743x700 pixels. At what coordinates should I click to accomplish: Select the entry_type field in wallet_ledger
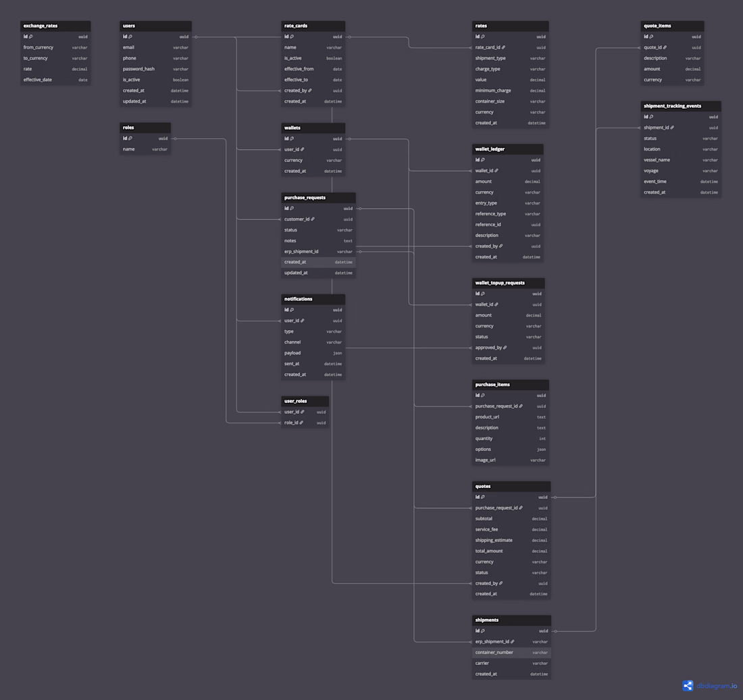click(507, 203)
